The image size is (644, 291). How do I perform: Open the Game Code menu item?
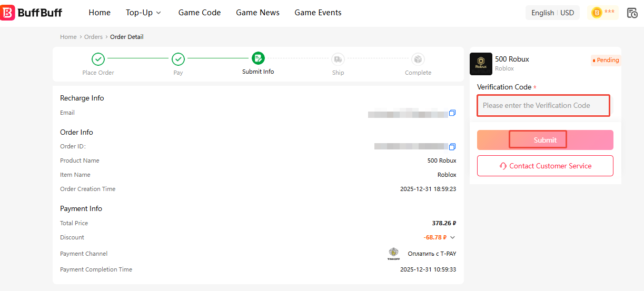200,13
